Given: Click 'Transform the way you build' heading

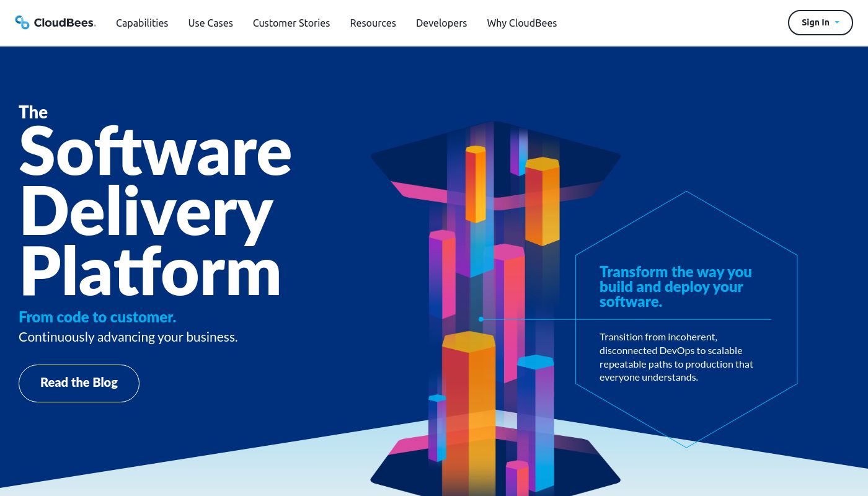Looking at the screenshot, I should [676, 286].
